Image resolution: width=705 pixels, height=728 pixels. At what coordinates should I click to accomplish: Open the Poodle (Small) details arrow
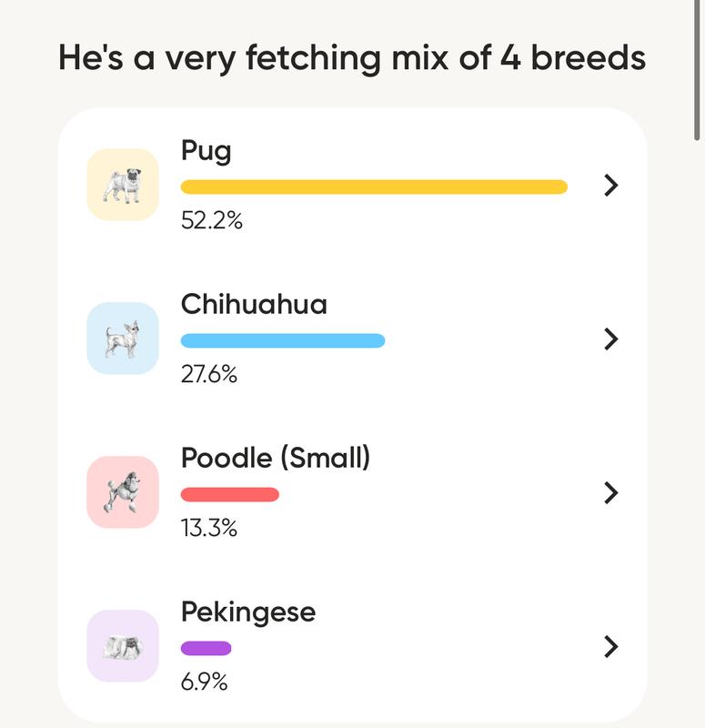point(611,492)
